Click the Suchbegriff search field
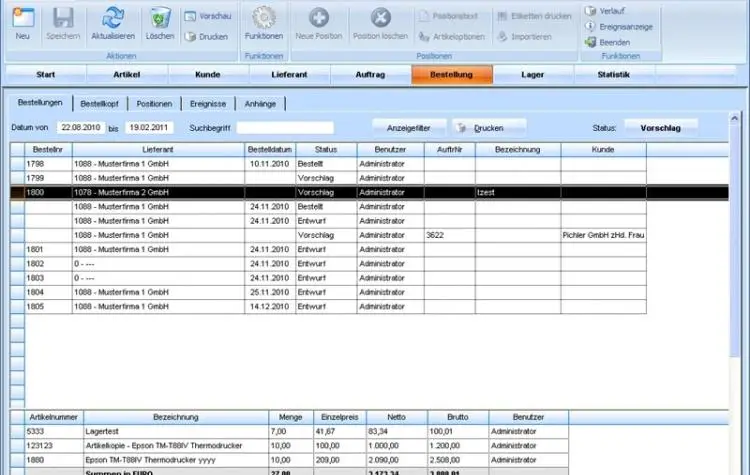The image size is (750, 475). tap(299, 128)
